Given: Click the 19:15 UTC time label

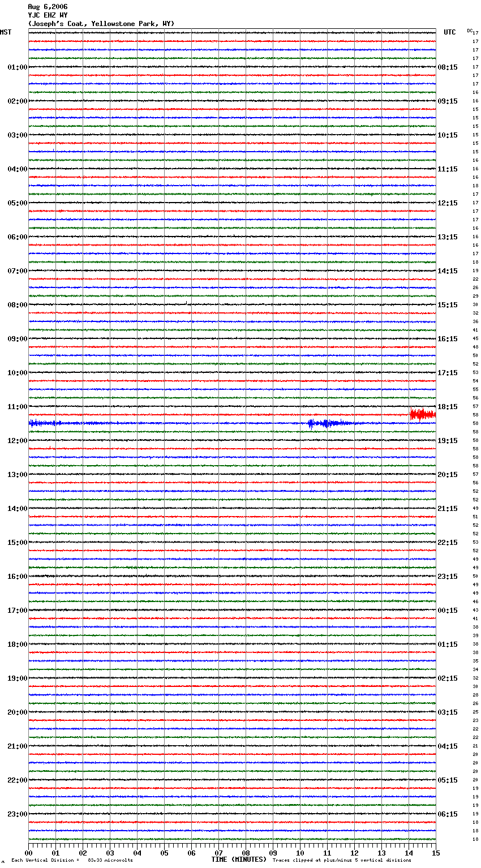Looking at the screenshot, I should coord(448,441).
